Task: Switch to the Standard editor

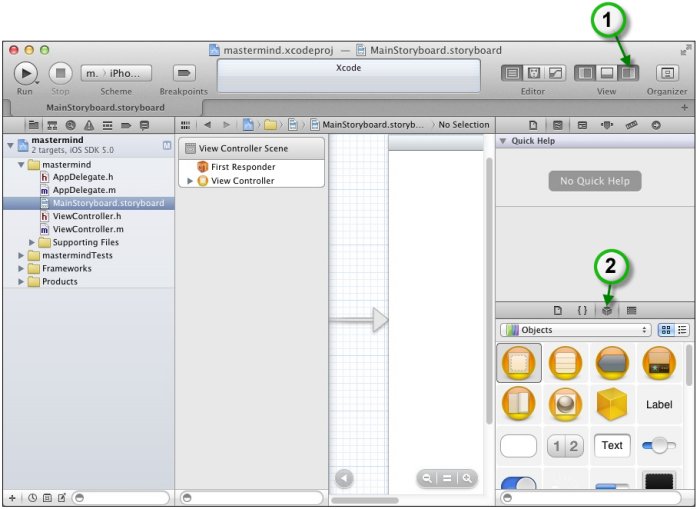Action: point(512,73)
